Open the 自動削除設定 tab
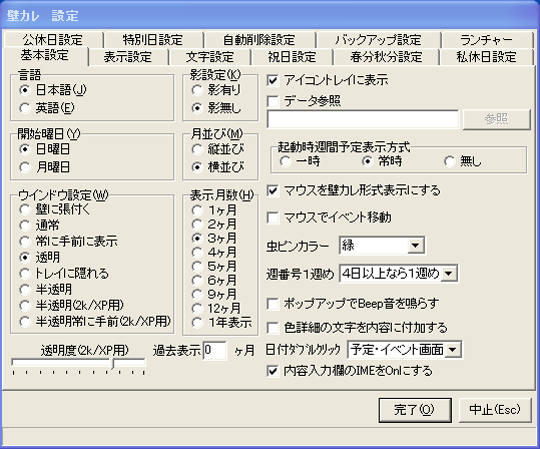Viewport: 540px width, 449px height. click(x=259, y=40)
